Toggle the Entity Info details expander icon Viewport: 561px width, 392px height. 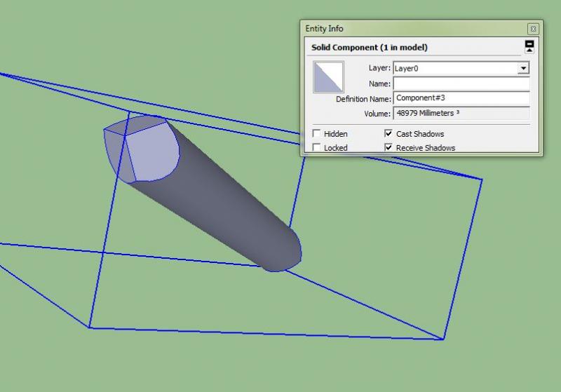coord(529,47)
